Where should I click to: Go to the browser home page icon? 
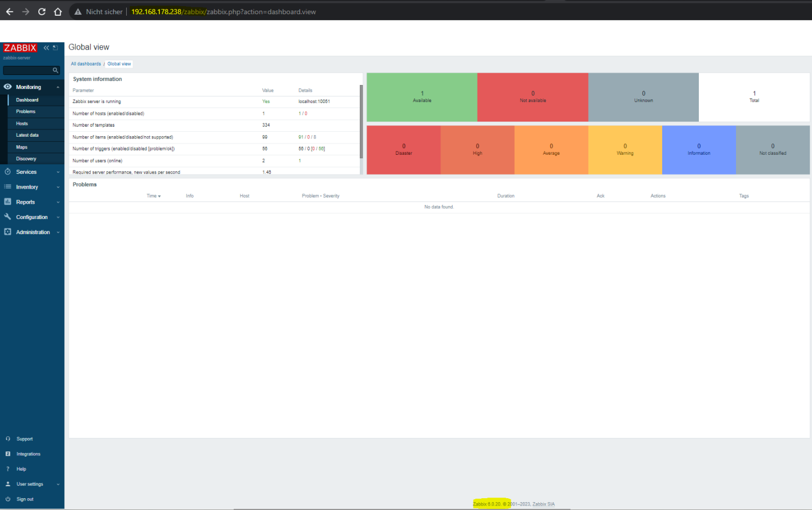[x=57, y=12]
